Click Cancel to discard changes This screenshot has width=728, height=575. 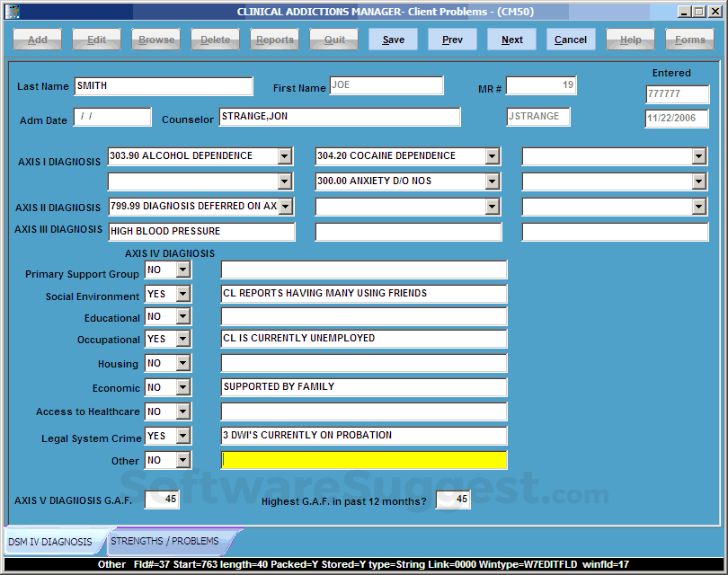point(571,39)
